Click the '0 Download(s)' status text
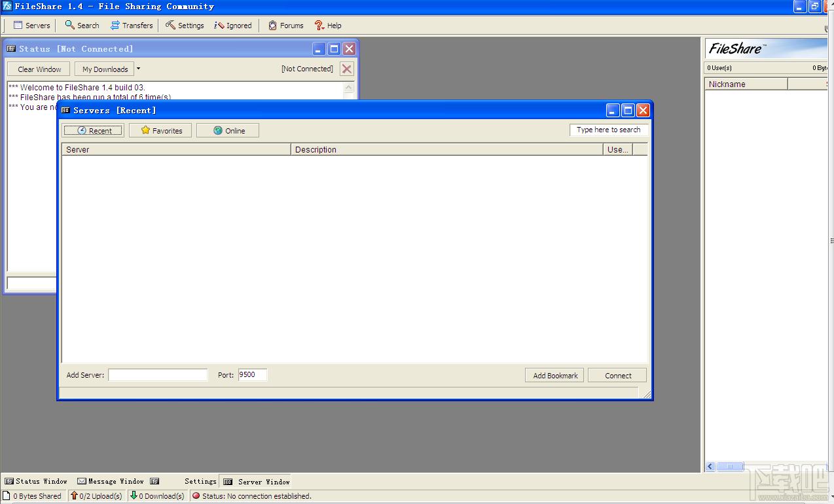The height and width of the screenshot is (504, 834). [x=162, y=496]
